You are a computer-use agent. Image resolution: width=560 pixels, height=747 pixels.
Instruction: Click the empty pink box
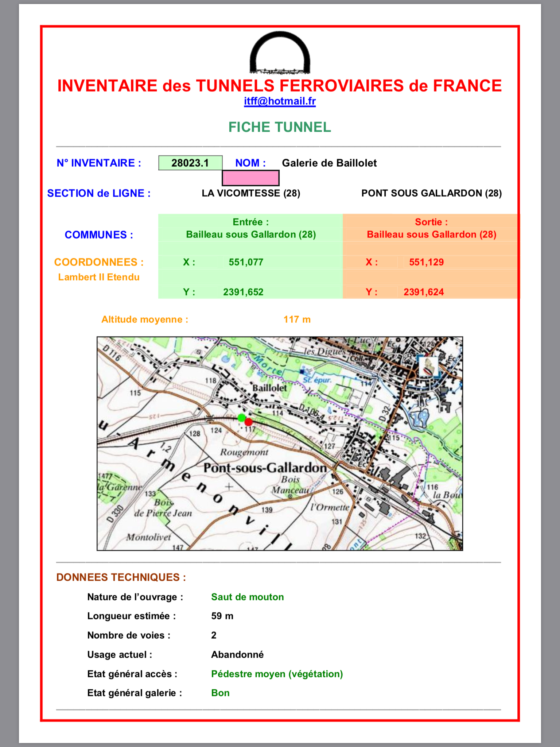click(250, 178)
